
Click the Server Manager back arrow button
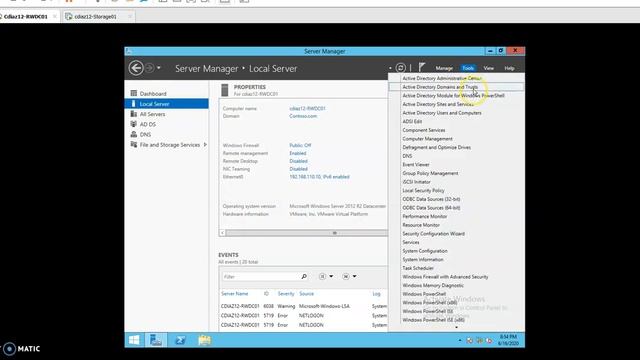click(136, 68)
